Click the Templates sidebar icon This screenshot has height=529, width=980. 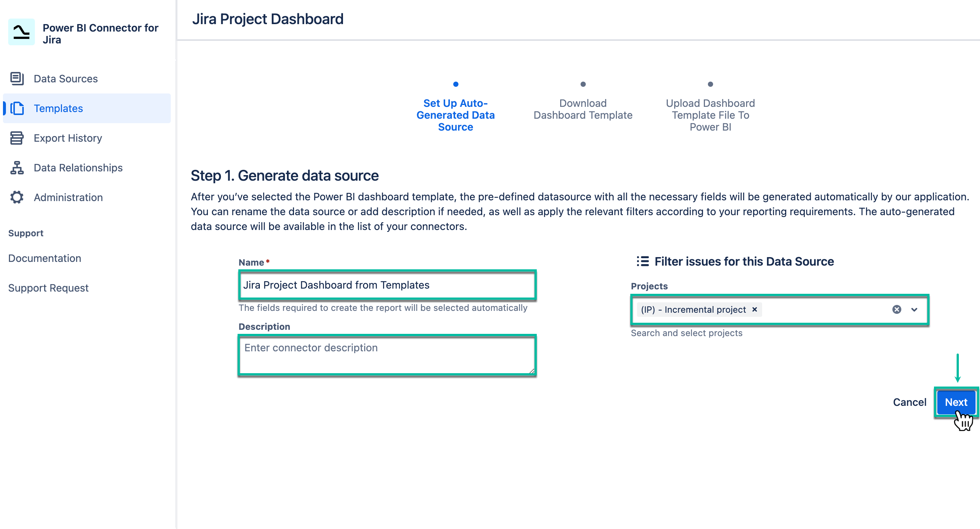(17, 108)
